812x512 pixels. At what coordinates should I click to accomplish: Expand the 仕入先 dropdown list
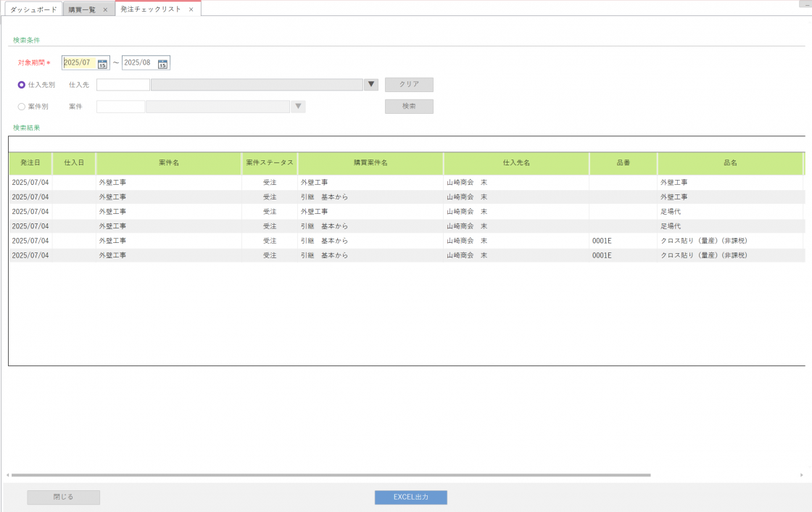pos(371,85)
